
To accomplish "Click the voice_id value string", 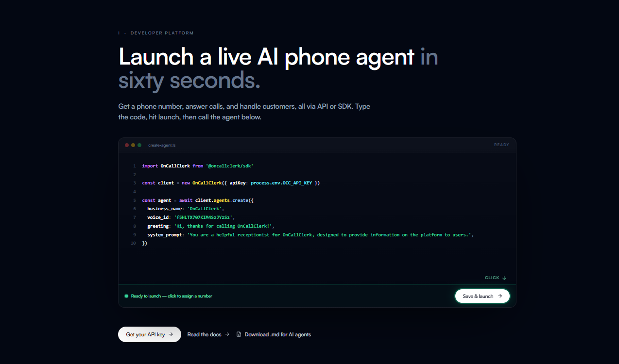I will (204, 217).
